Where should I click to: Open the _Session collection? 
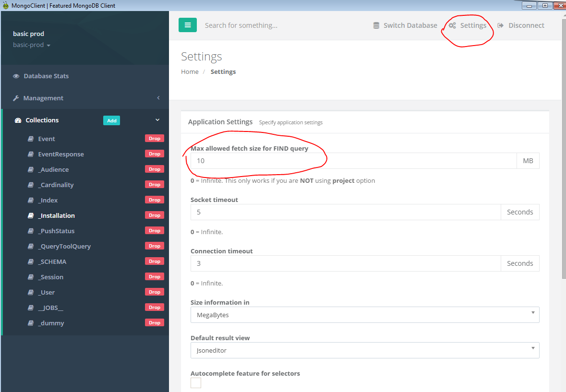tap(50, 277)
